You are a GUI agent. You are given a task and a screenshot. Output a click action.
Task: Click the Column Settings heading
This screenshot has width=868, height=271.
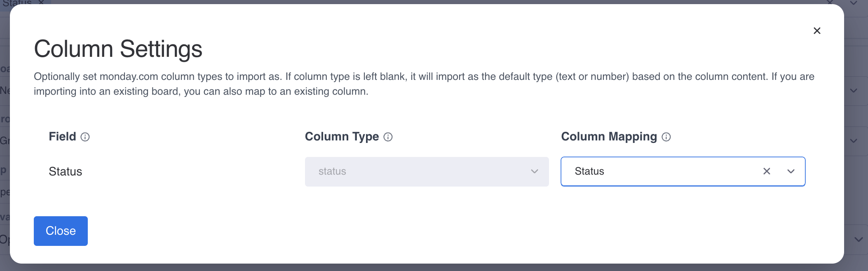[x=118, y=49]
